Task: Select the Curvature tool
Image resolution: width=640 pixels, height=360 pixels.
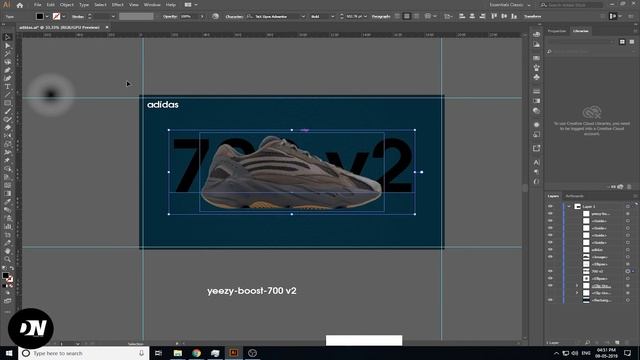Action: (7, 78)
